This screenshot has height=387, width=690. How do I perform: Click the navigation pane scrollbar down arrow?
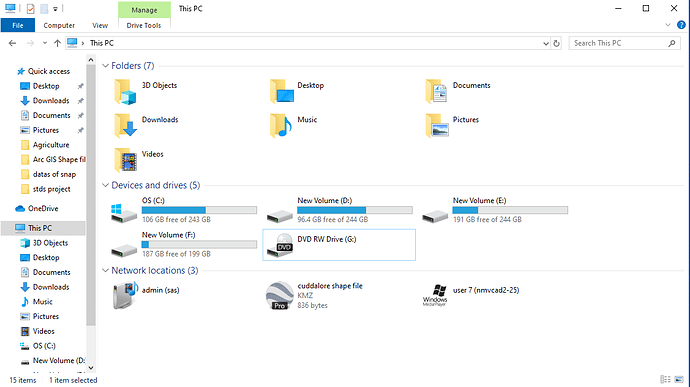[91, 368]
